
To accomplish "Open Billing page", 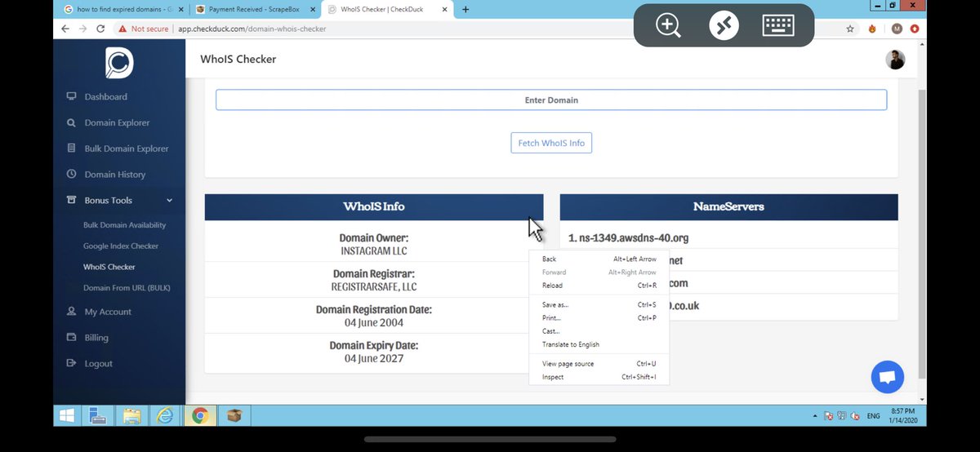I will (96, 338).
